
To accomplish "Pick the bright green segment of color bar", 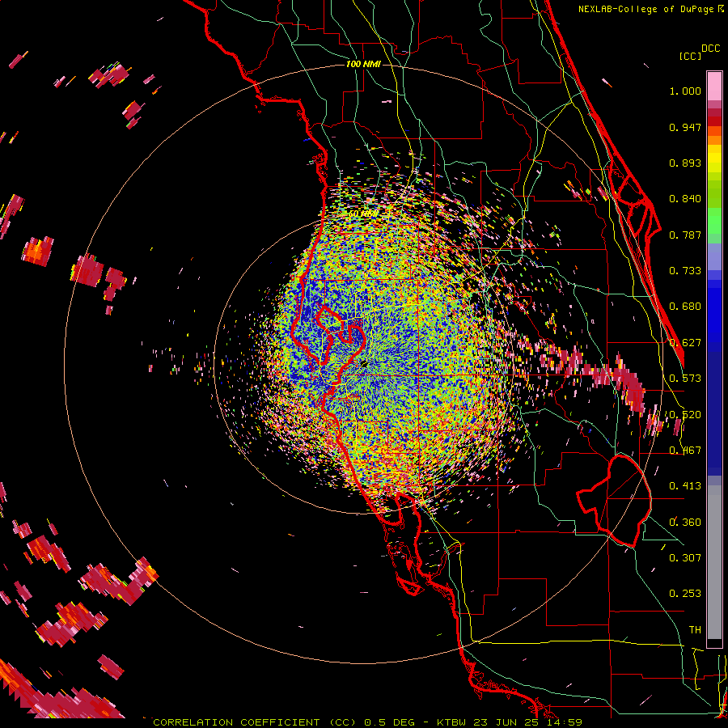I will point(714,221).
